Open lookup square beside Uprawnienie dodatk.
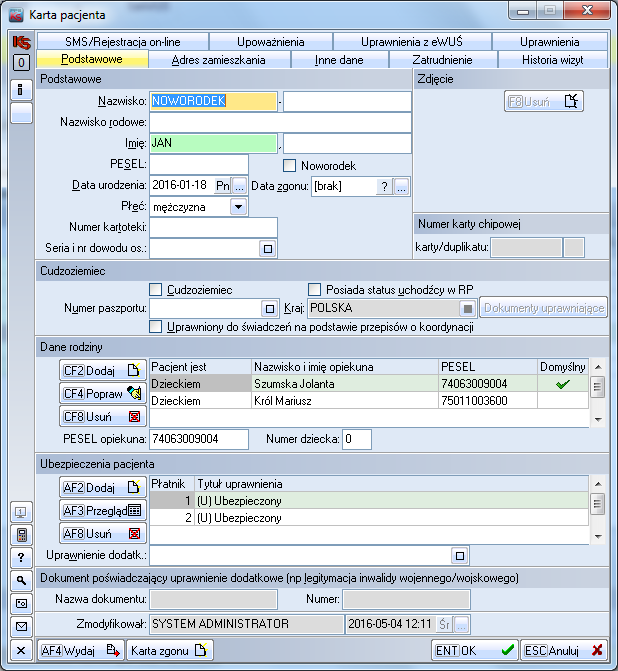The width and height of the screenshot is (618, 671). tap(460, 556)
